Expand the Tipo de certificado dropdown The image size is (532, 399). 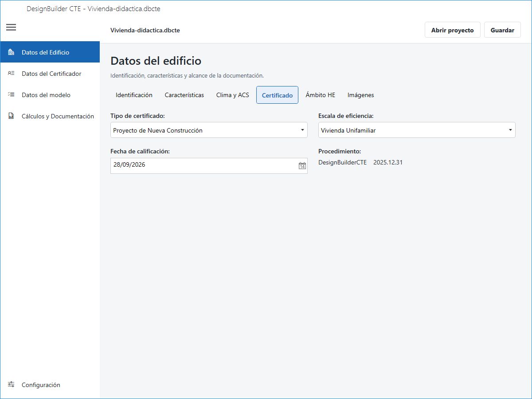(x=209, y=130)
